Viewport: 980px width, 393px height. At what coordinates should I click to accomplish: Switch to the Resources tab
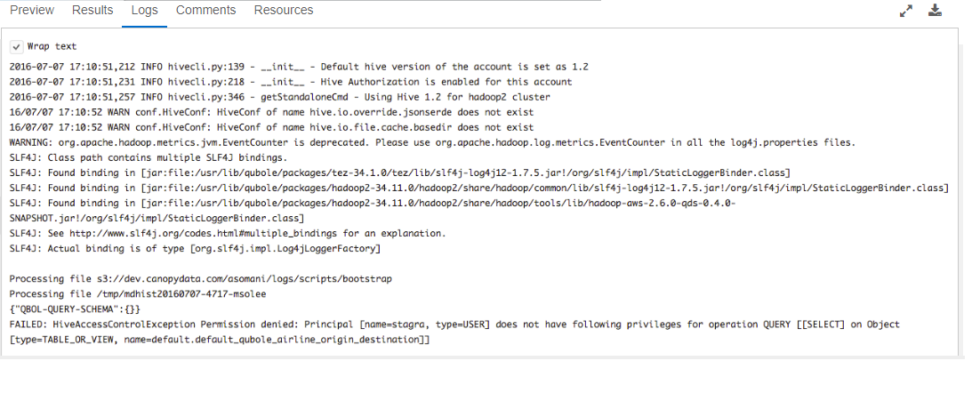pyautogui.click(x=284, y=11)
